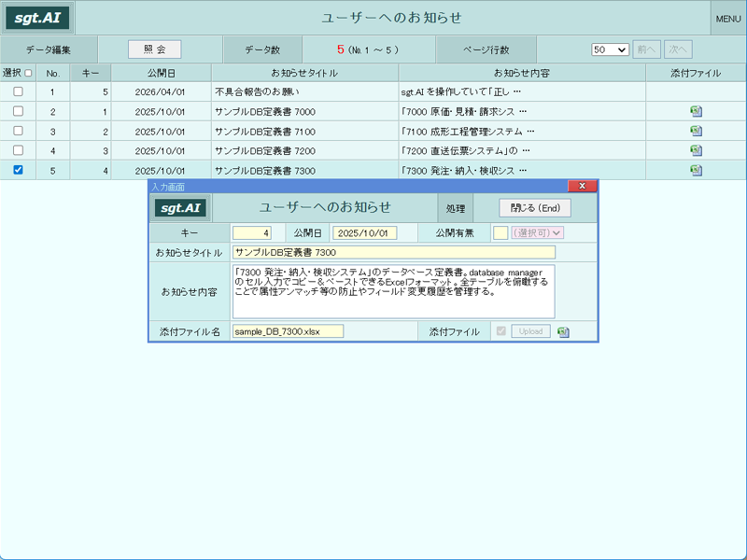Sort by the キー column header
The image size is (747, 560).
point(91,73)
